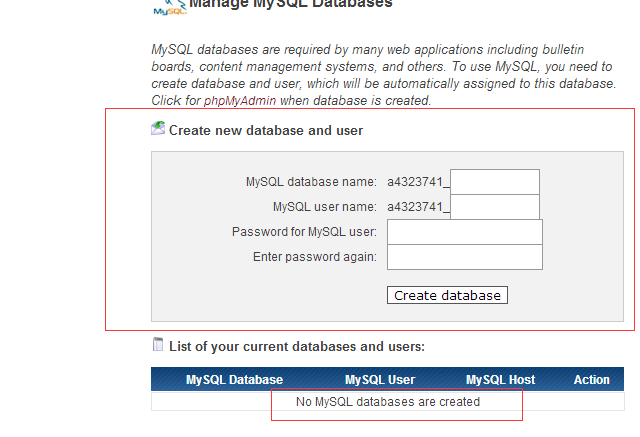Click the Create new database envelope icon
The width and height of the screenshot is (640, 437).
158,128
